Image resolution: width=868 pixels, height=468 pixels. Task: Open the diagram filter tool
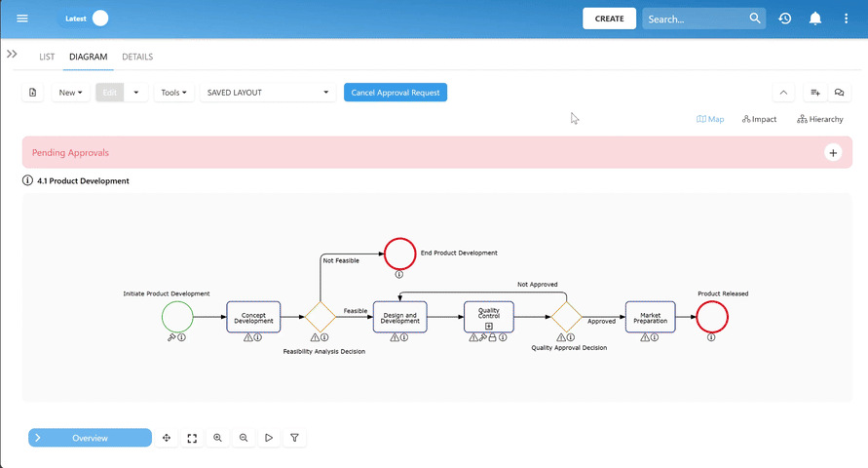point(295,439)
